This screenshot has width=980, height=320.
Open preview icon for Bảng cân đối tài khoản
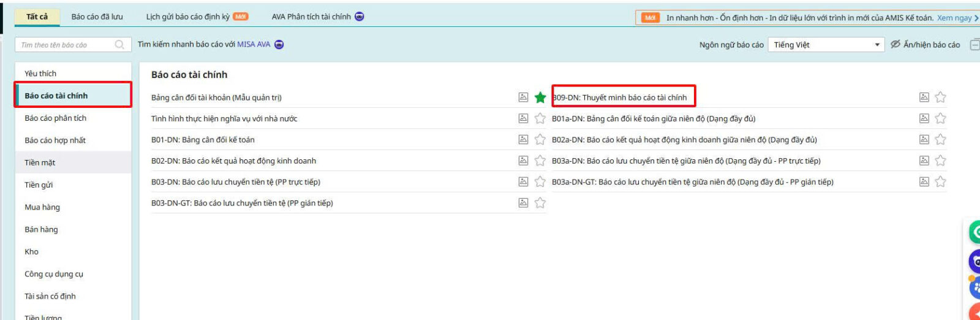click(523, 97)
